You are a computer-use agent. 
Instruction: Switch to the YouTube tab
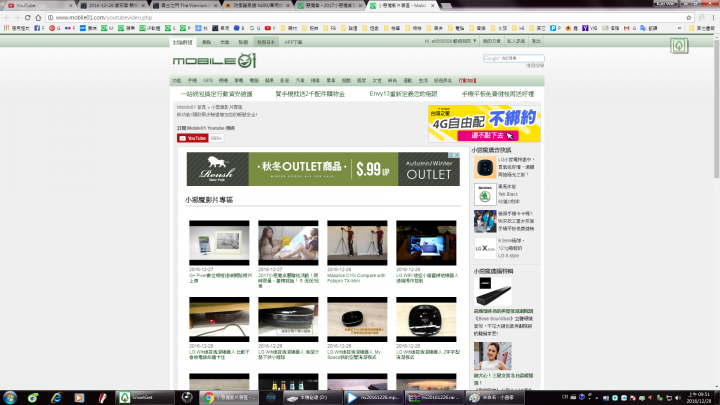[x=39, y=6]
